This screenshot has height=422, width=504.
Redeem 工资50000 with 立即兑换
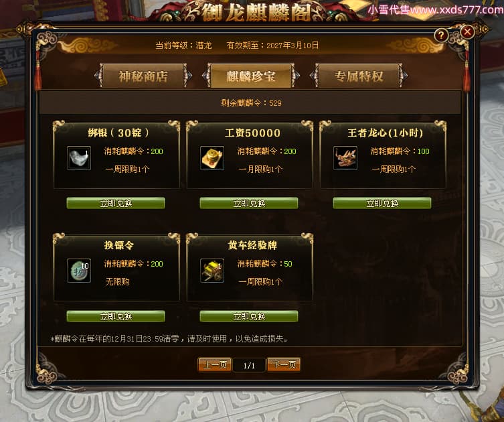point(249,203)
